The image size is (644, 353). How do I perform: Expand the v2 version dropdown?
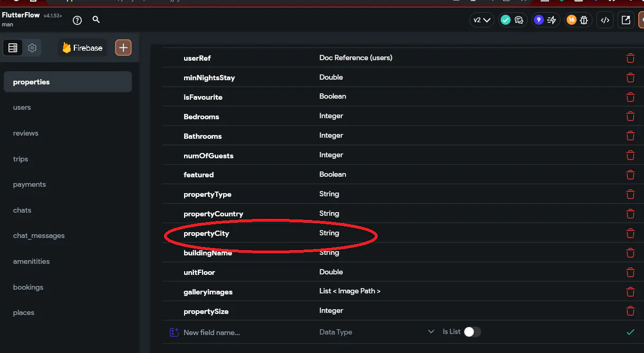(x=482, y=20)
